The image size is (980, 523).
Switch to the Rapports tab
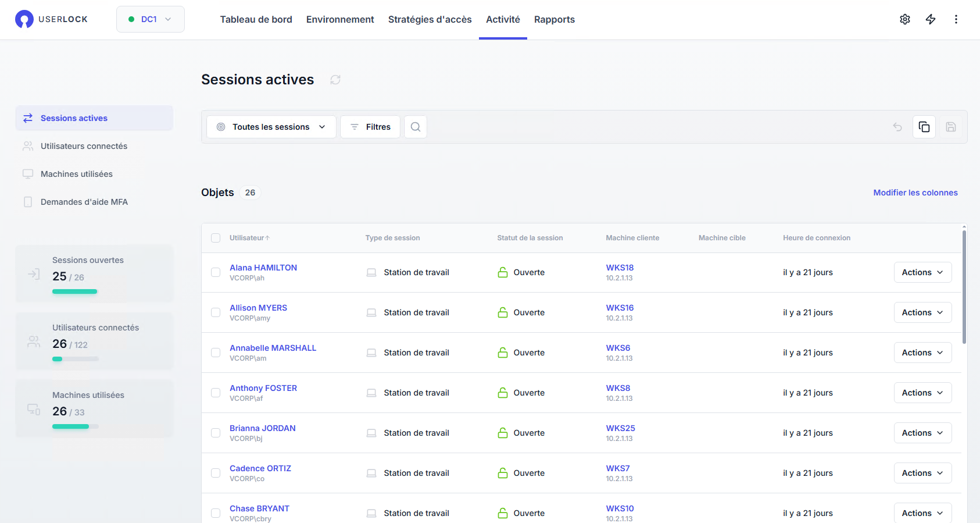[554, 19]
